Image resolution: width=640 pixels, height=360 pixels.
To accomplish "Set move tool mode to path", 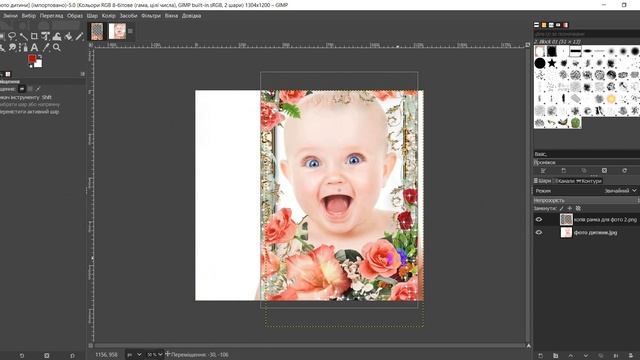I will [38, 89].
